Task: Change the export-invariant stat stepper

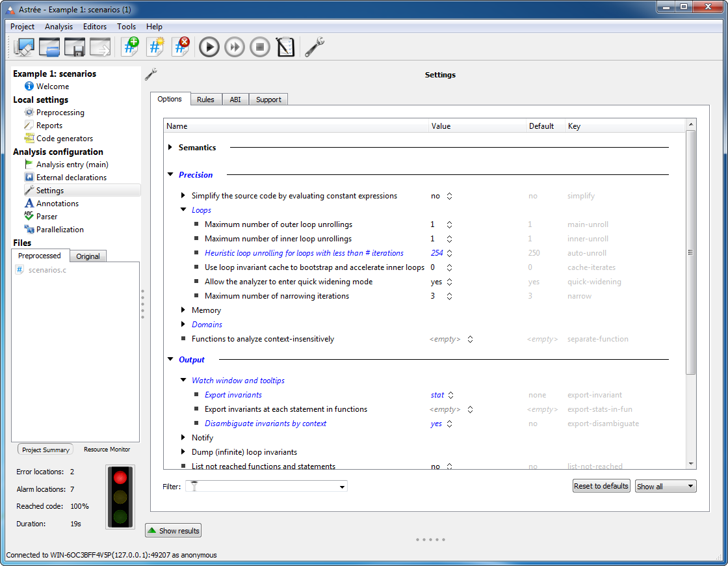Action: [x=451, y=395]
